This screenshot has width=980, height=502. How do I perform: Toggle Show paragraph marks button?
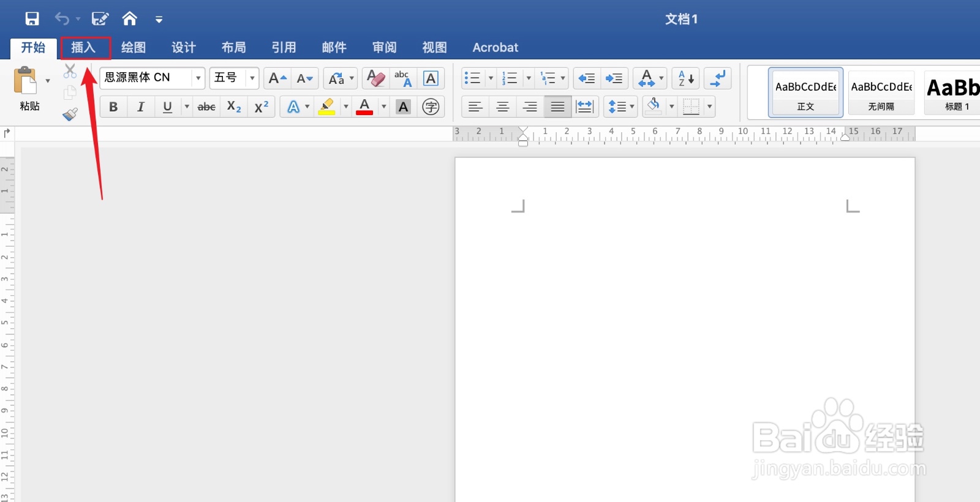pyautogui.click(x=718, y=78)
